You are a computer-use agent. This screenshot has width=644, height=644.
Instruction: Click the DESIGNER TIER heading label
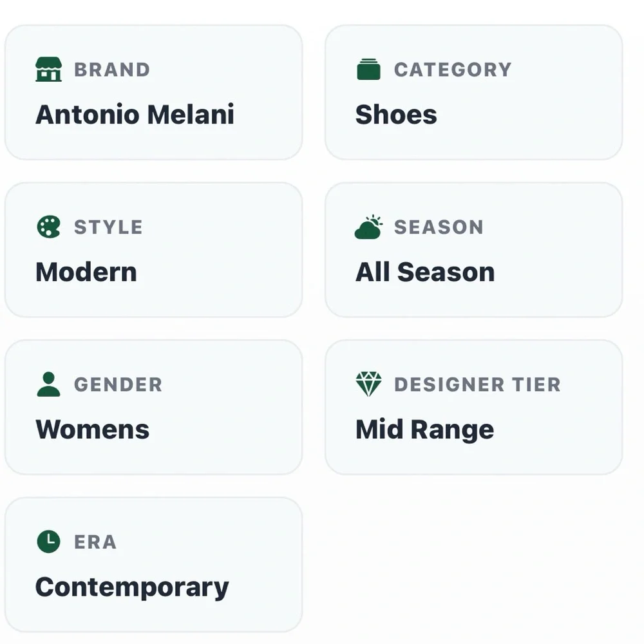pyautogui.click(x=477, y=385)
